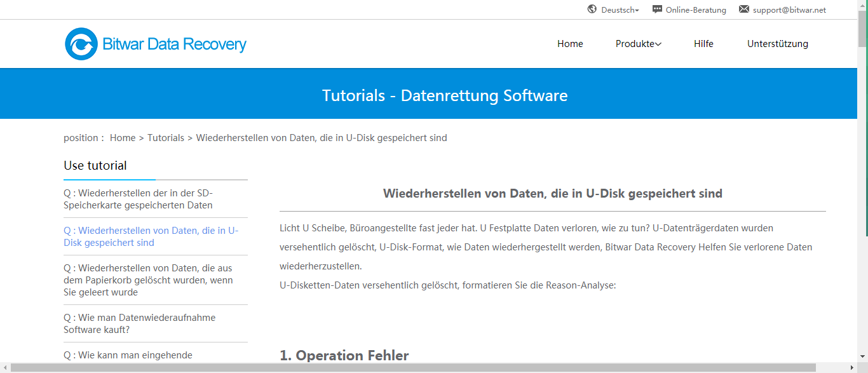
Task: Click the Online-Beratung link
Action: 696,10
